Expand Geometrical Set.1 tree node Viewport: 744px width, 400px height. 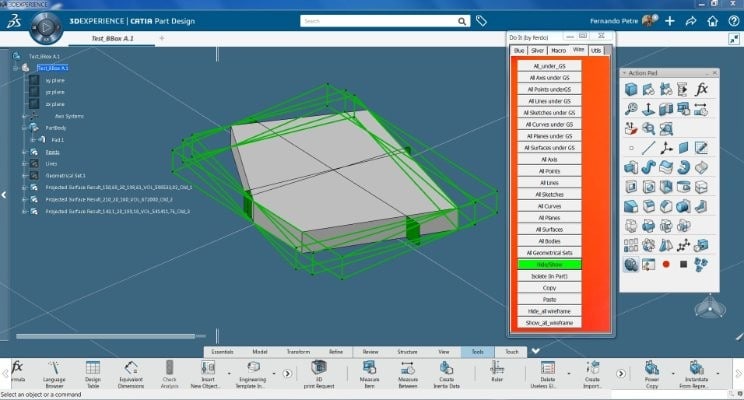24,176
